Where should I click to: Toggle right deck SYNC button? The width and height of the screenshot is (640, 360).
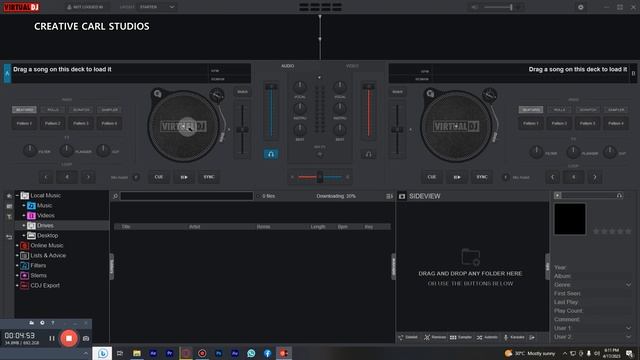(x=482, y=177)
